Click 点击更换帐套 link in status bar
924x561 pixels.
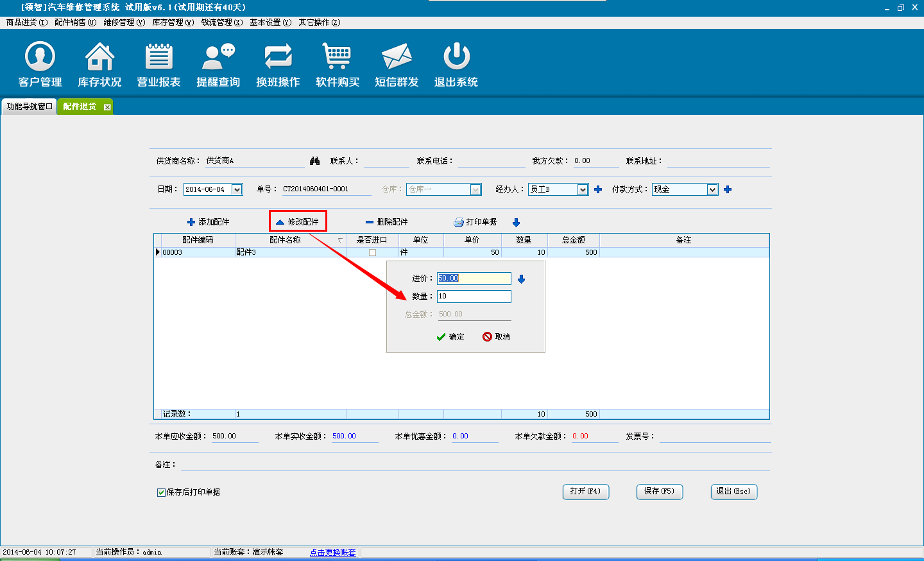coord(332,552)
